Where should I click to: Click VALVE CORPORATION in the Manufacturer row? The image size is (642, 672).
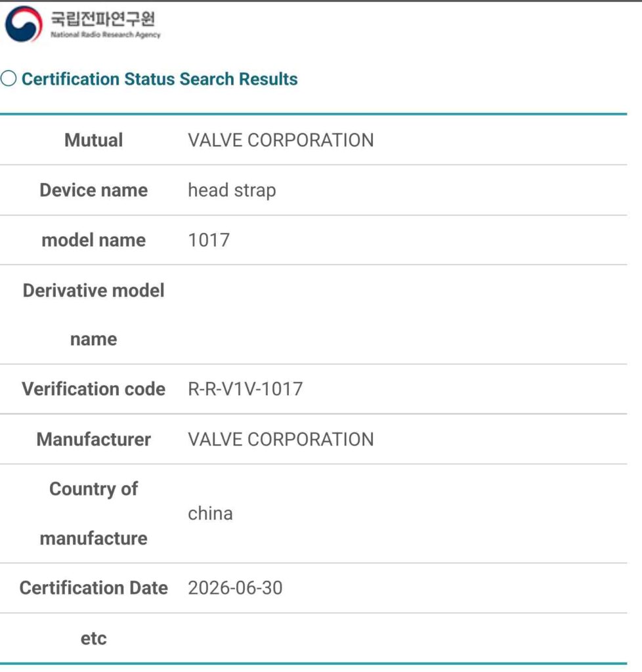click(281, 439)
